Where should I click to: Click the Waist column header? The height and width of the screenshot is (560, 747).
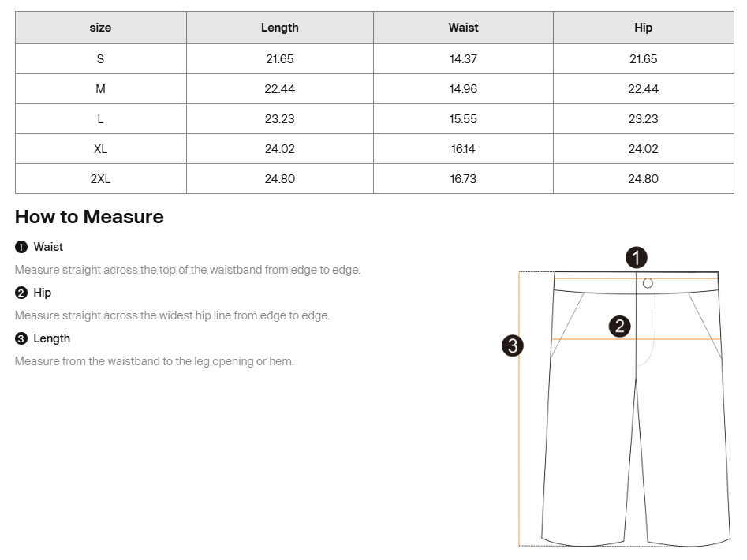coord(463,28)
